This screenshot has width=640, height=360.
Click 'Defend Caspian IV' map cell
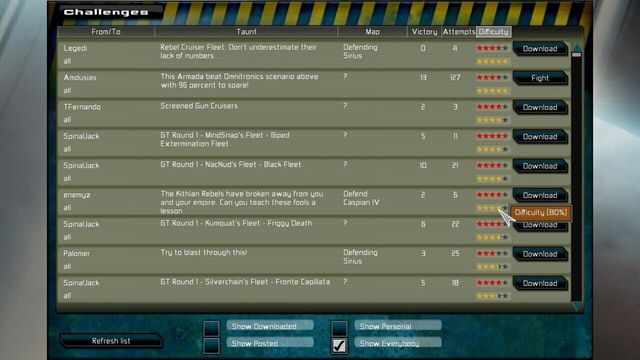(361, 198)
